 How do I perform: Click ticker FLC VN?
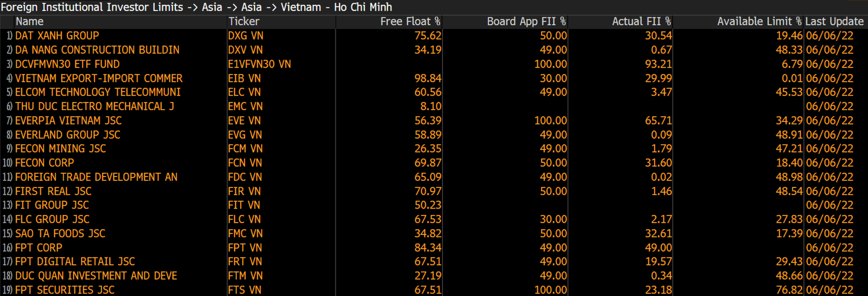point(244,219)
